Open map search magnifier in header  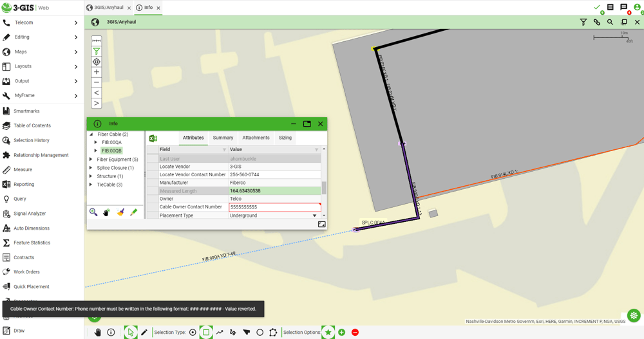(x=611, y=22)
